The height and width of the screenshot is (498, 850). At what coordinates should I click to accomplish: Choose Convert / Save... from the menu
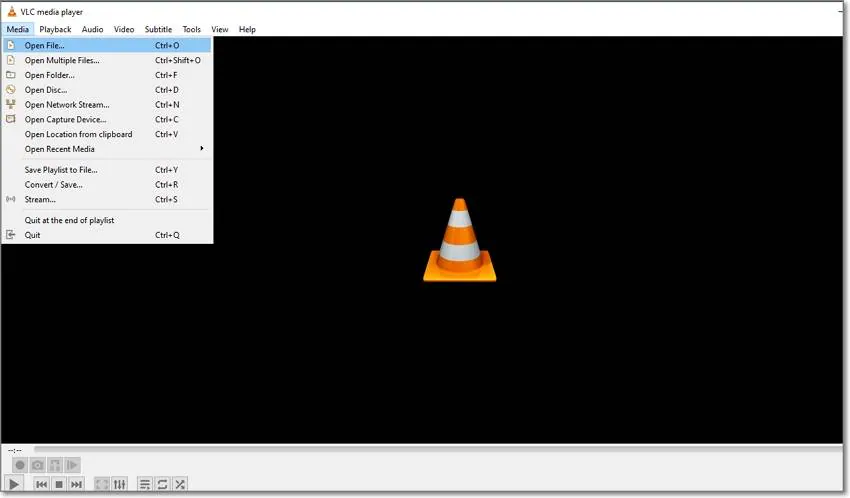tap(107, 185)
